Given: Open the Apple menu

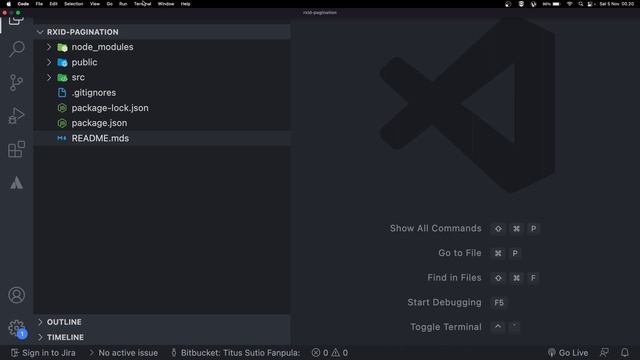Looking at the screenshot, I should [9, 4].
